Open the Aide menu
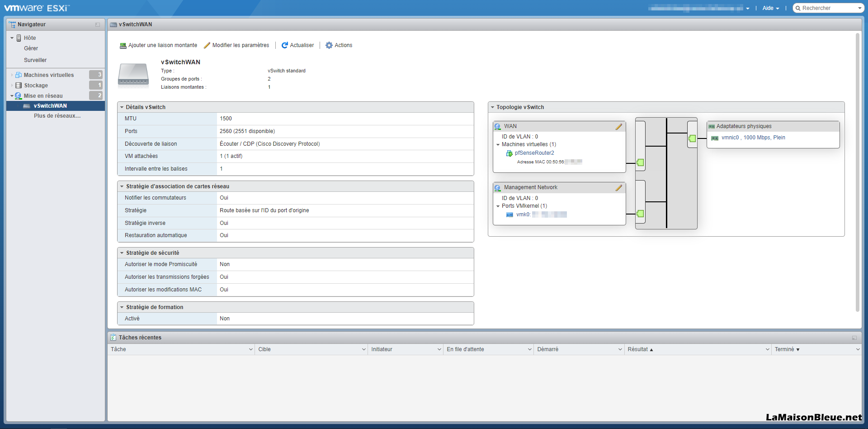Viewport: 868px width, 429px height. pyautogui.click(x=771, y=8)
